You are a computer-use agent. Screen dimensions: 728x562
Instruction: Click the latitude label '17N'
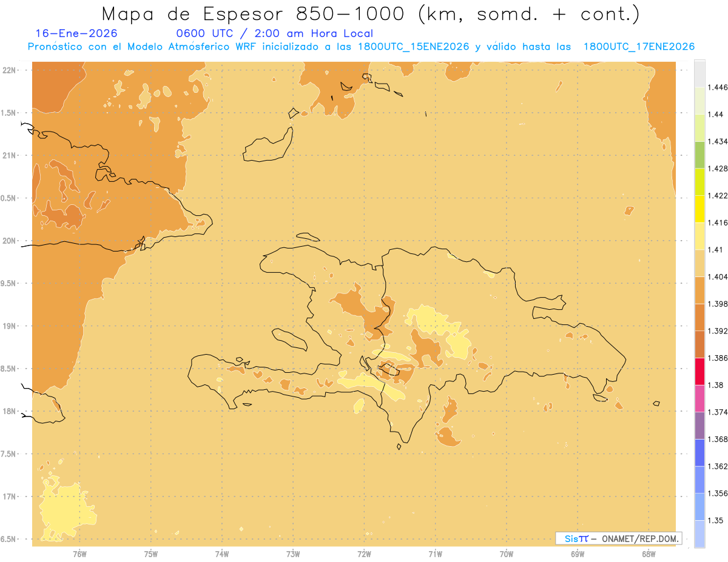click(9, 497)
